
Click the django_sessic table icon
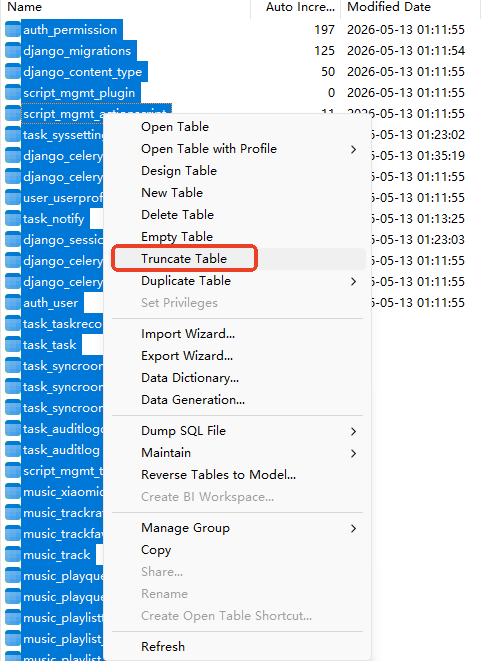13,240
